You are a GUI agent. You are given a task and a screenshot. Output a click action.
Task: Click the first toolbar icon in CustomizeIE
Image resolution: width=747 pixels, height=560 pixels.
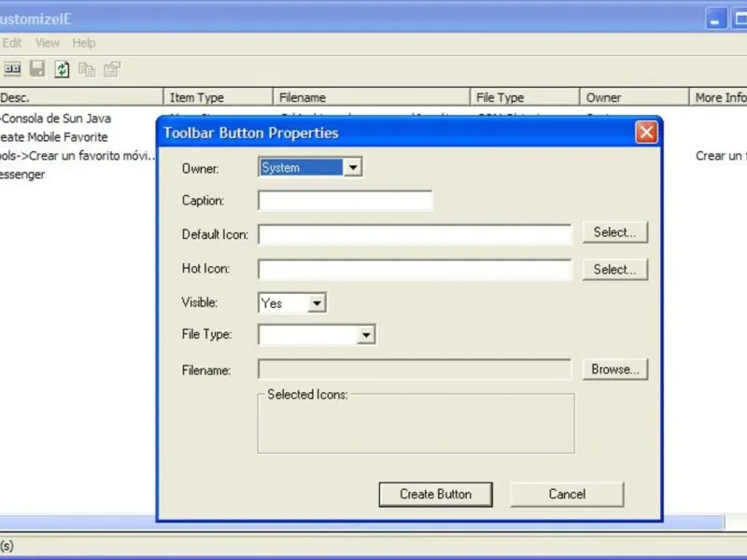pos(12,69)
